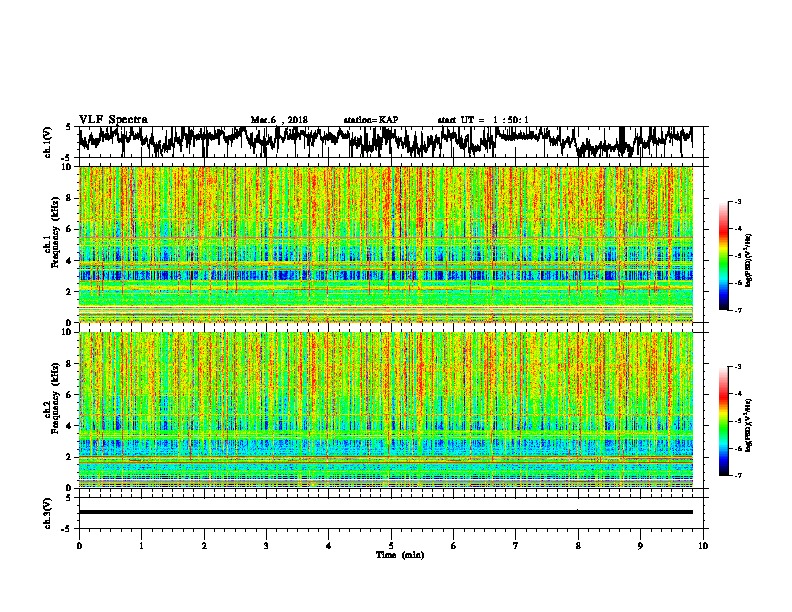Click the time axis tick label "6"
Viewport: 792px width, 612px height.
click(454, 546)
